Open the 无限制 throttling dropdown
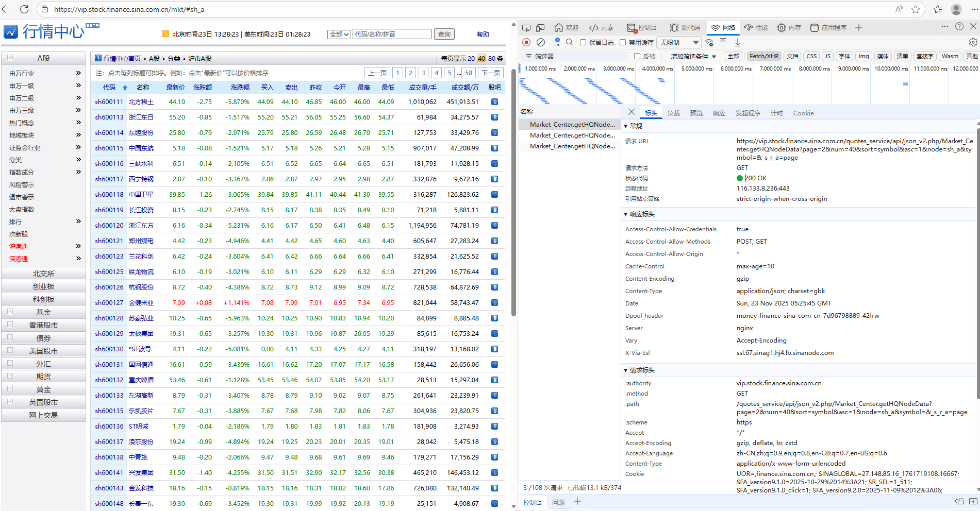This screenshot has height=511, width=980. (679, 42)
